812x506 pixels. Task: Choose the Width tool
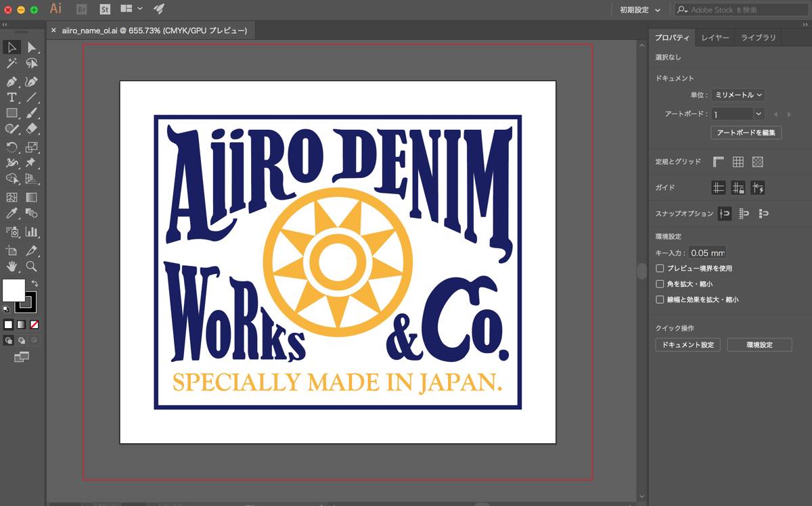pos(12,163)
